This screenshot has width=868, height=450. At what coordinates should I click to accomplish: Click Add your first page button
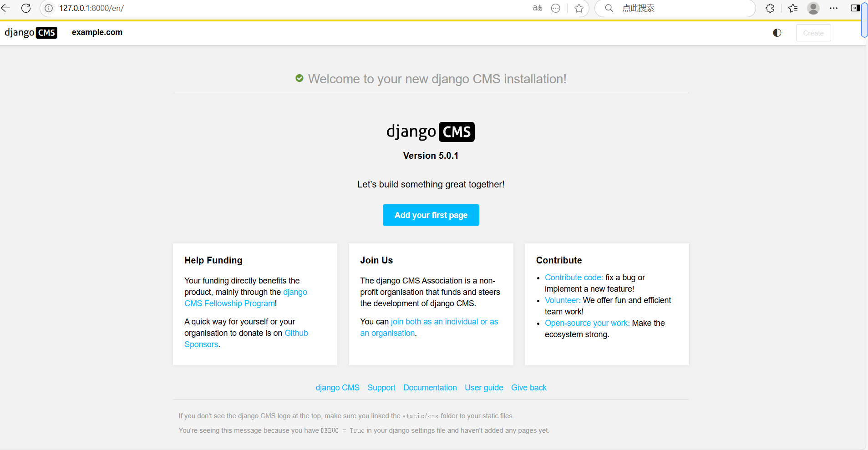[x=431, y=215]
